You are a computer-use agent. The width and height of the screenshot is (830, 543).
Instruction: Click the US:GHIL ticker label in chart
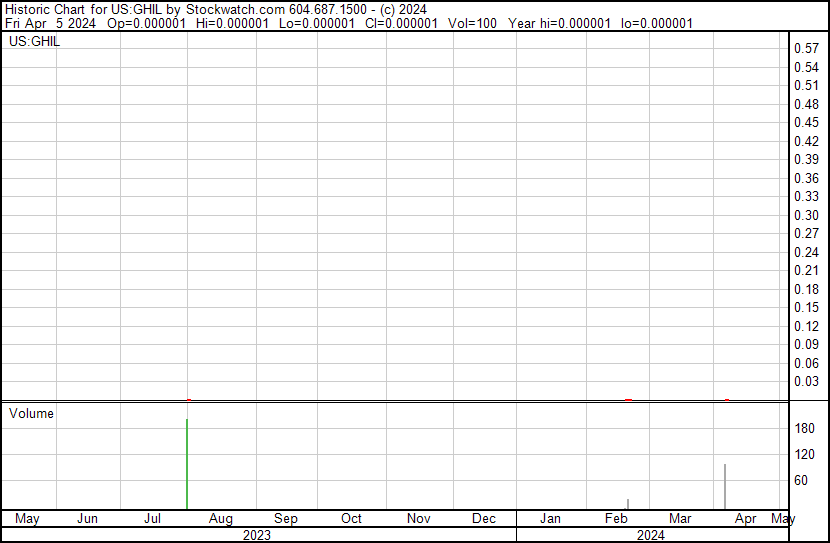tap(34, 41)
